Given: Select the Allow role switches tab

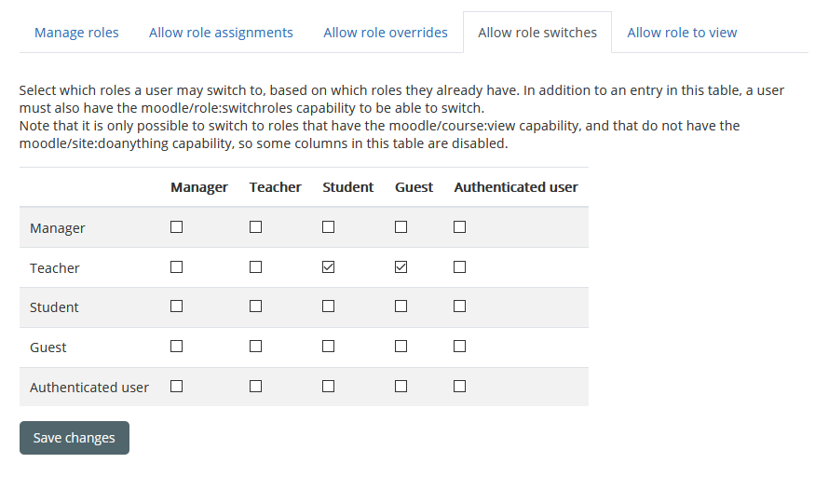Looking at the screenshot, I should pyautogui.click(x=537, y=33).
